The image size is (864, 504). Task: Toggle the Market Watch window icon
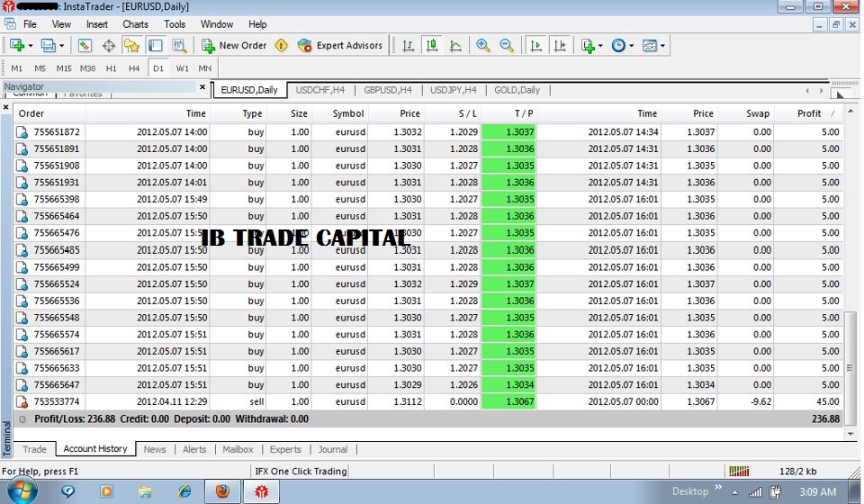coord(85,46)
